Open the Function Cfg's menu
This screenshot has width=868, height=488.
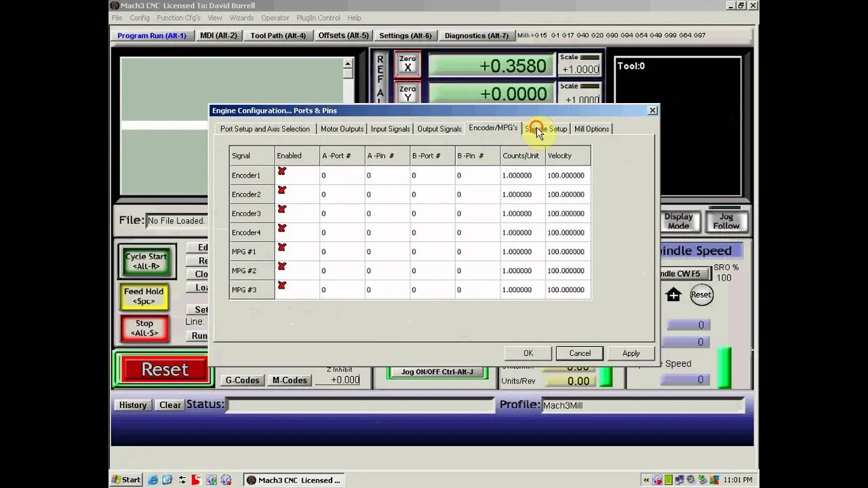click(x=178, y=18)
